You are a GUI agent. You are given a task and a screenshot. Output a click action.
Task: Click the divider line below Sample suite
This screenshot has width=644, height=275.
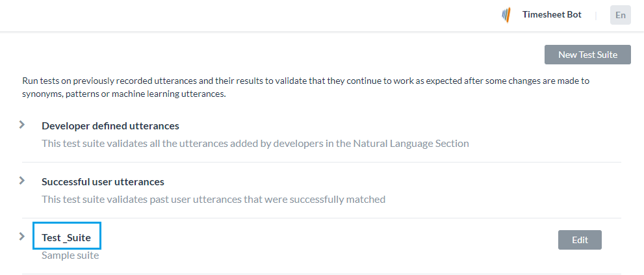(322, 274)
